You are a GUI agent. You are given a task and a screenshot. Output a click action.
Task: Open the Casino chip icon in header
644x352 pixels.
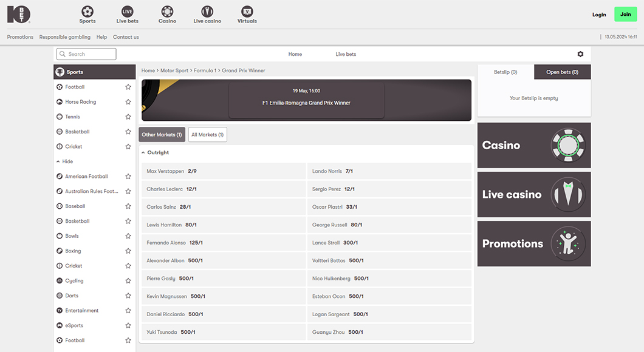(167, 12)
